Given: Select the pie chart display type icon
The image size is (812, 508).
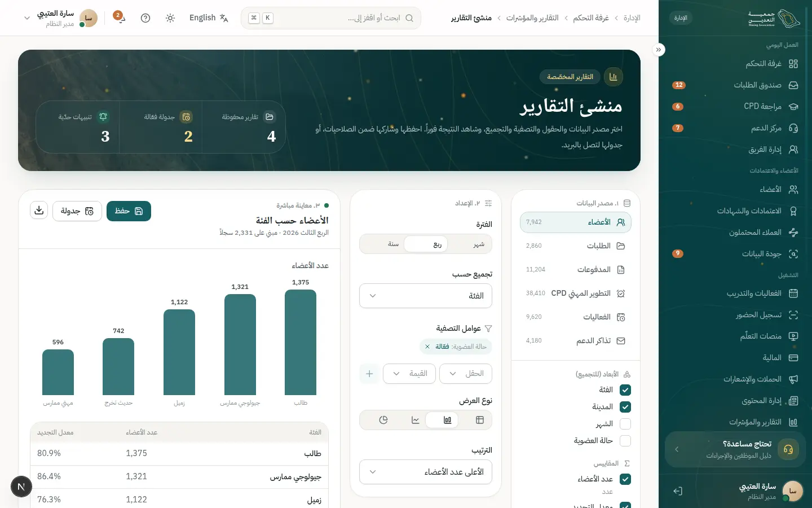Looking at the screenshot, I should pos(383,420).
